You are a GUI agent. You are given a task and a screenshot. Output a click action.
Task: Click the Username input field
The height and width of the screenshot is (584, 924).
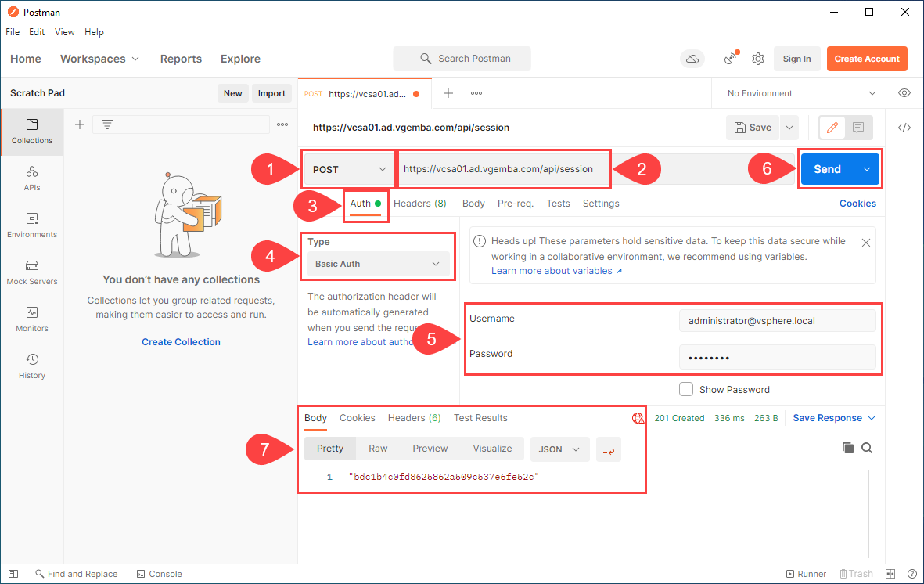(x=777, y=321)
